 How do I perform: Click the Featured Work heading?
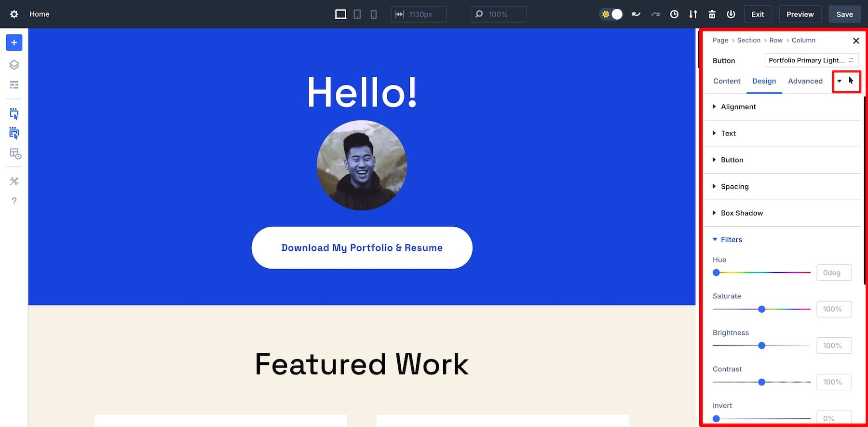click(x=362, y=364)
